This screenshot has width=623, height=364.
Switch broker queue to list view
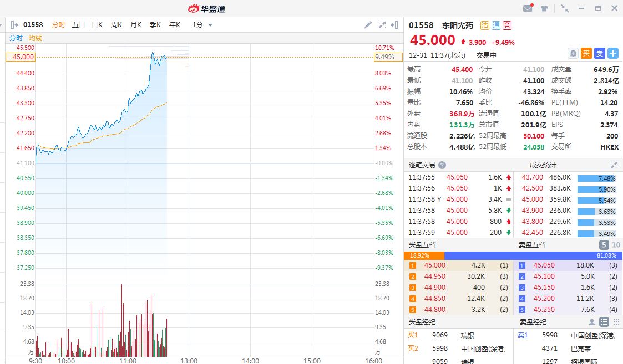click(x=604, y=322)
